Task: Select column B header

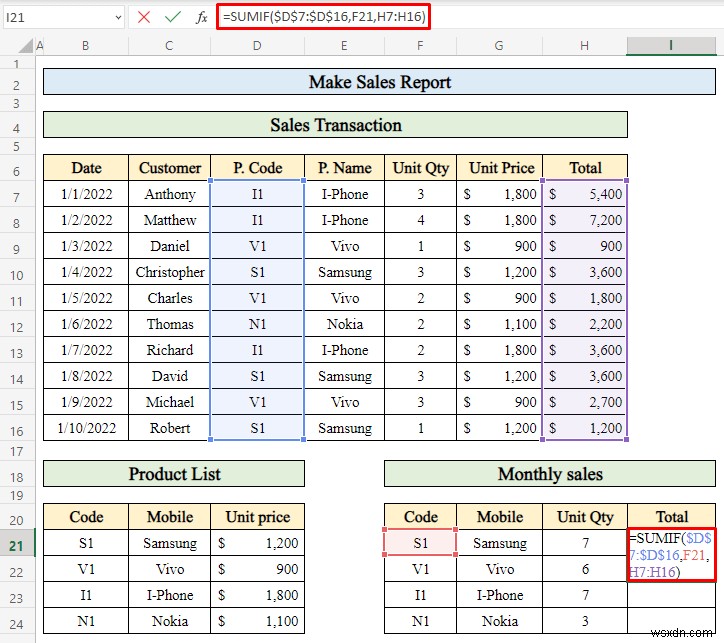Action: [85, 46]
